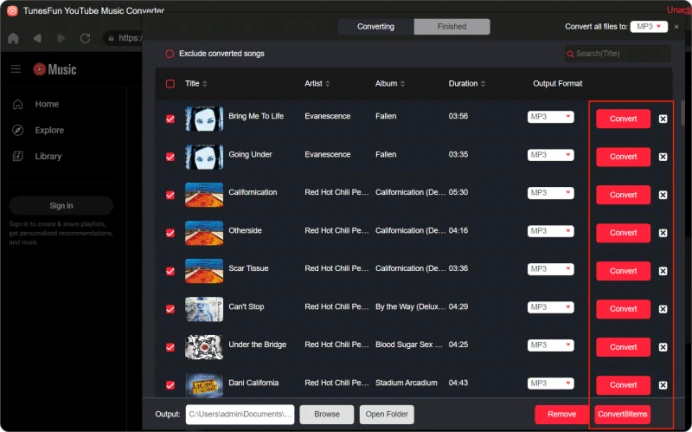Remove Can't Stop with X icon
The image size is (692, 432).
[662, 309]
